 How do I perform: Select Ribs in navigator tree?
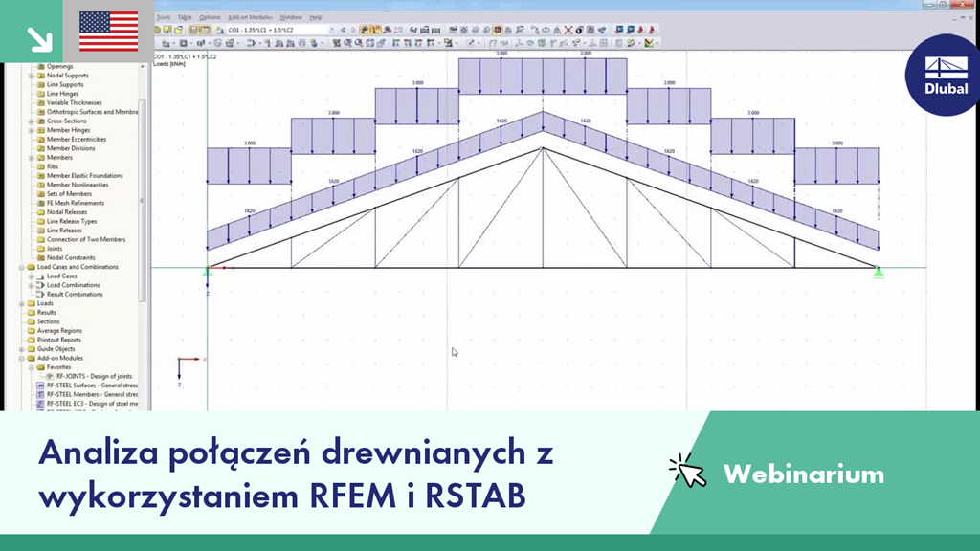click(x=53, y=166)
